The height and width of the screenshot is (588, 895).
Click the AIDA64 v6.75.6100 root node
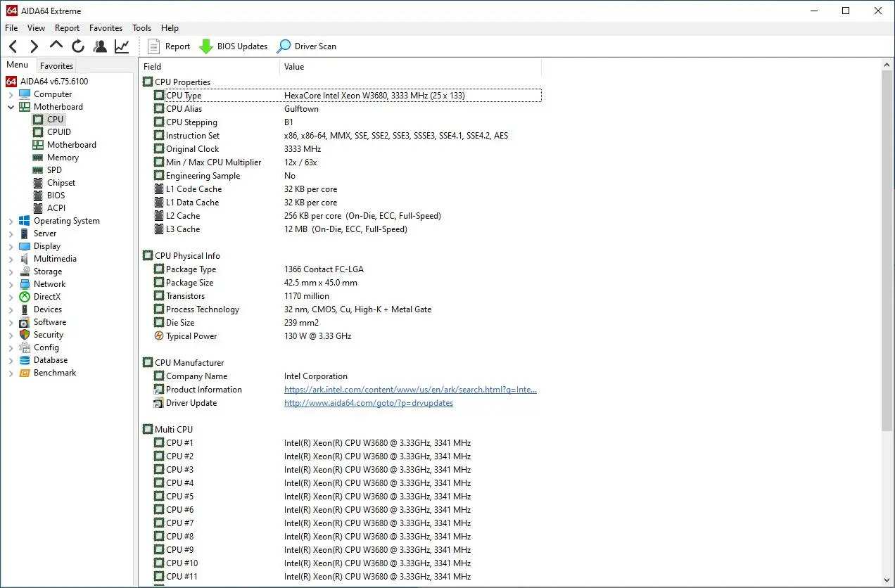tap(54, 82)
